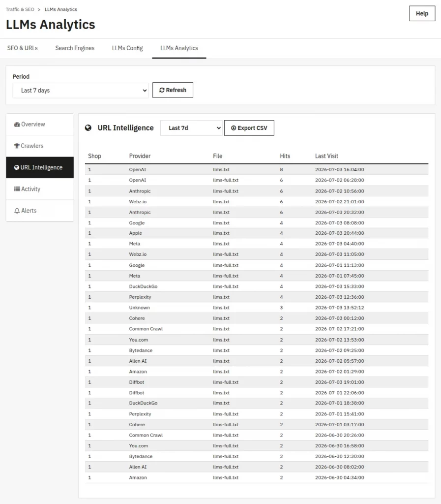Click timestamp 2026-07-03 11:05:00
Image resolution: width=441 pixels, height=504 pixels.
click(x=340, y=254)
